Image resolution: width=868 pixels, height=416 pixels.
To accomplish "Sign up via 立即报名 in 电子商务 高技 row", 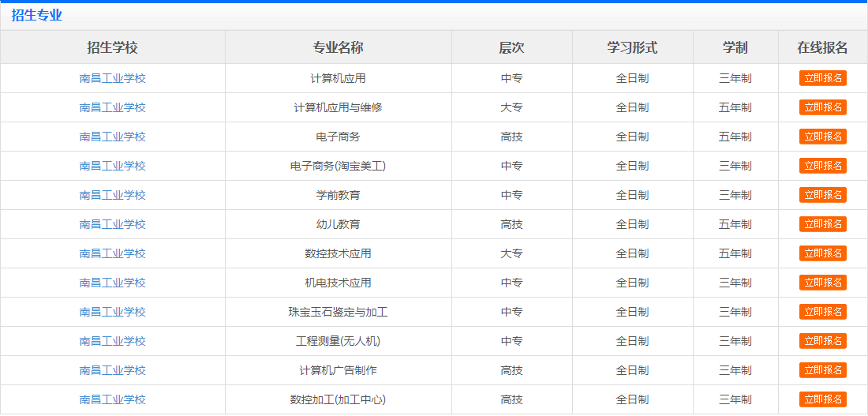I will (x=822, y=137).
